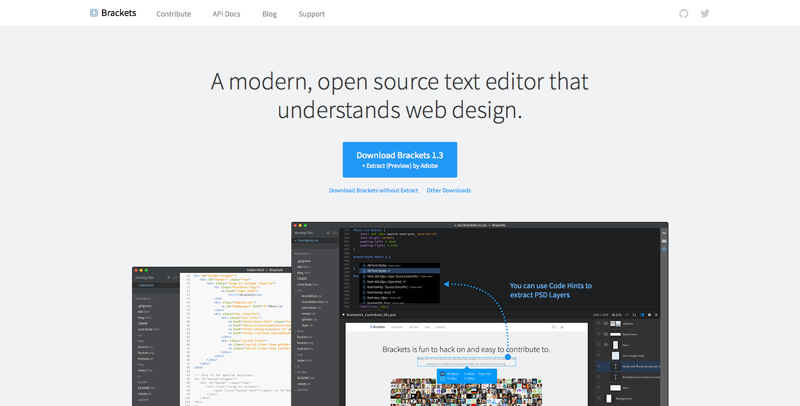Image resolution: width=800 pixels, height=406 pixels.
Task: Open the Twitter bird icon link
Action: pos(705,14)
